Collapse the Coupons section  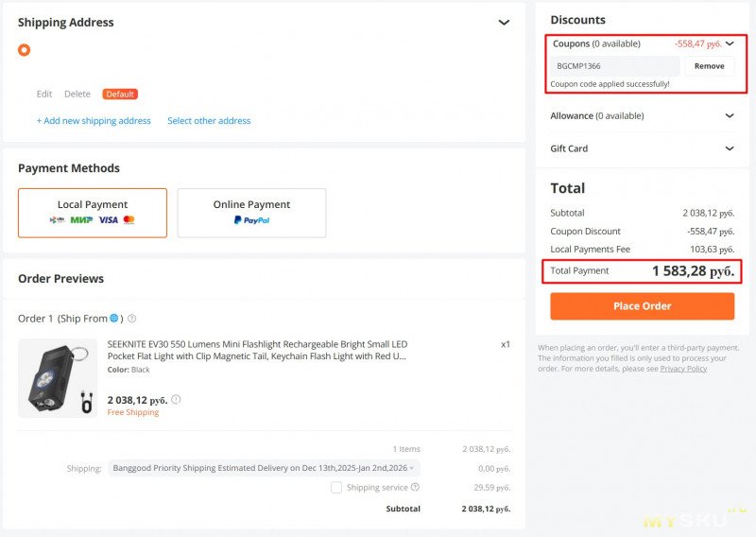click(730, 43)
